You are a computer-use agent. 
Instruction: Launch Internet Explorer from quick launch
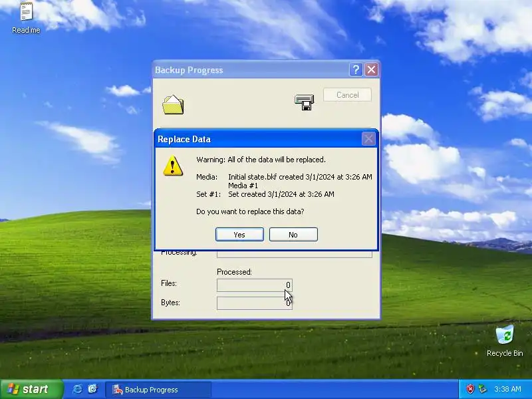[77, 389]
